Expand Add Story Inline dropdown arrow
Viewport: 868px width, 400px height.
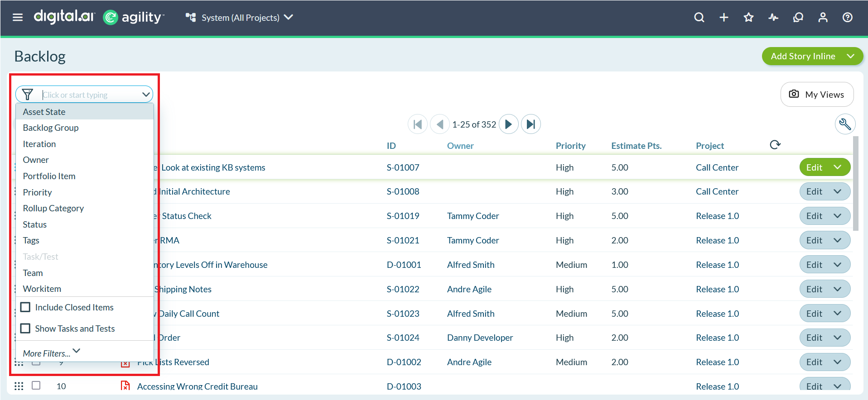pyautogui.click(x=850, y=56)
